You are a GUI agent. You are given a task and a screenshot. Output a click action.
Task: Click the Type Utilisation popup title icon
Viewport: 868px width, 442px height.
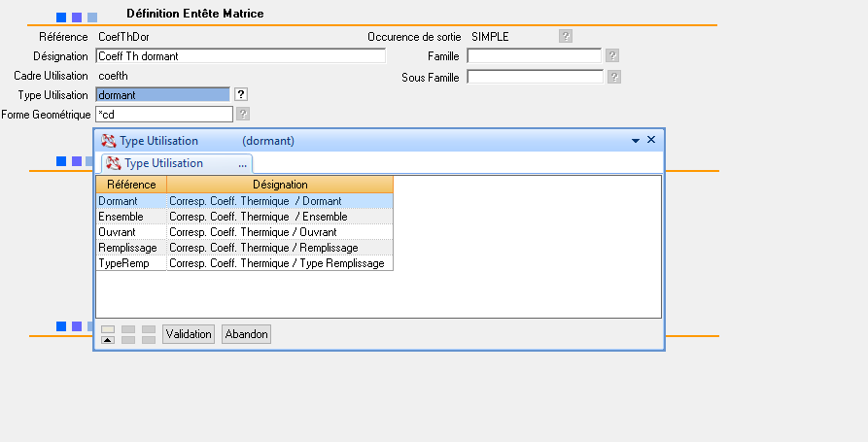pyautogui.click(x=108, y=141)
